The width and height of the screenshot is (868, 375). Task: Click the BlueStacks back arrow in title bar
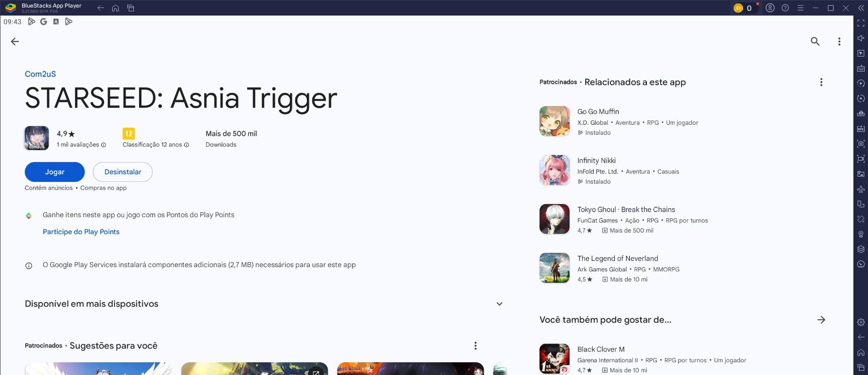click(100, 8)
